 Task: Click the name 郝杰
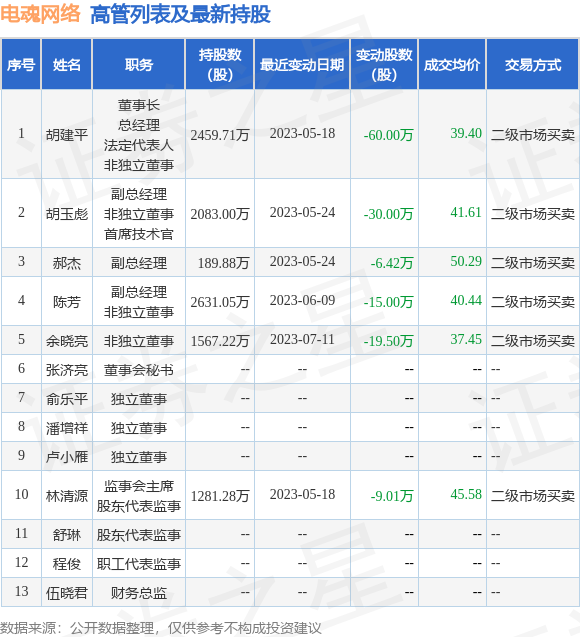[x=67, y=263]
